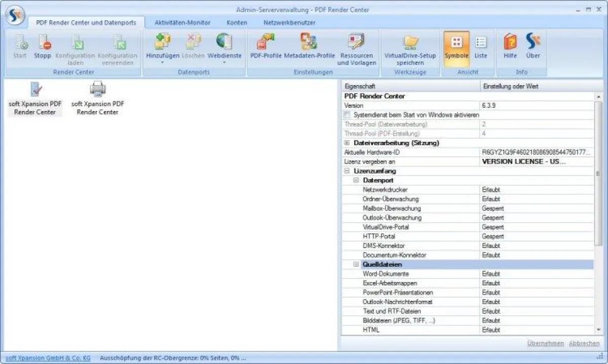
Task: Collapse the Lizenzumfang section
Action: pos(347,171)
